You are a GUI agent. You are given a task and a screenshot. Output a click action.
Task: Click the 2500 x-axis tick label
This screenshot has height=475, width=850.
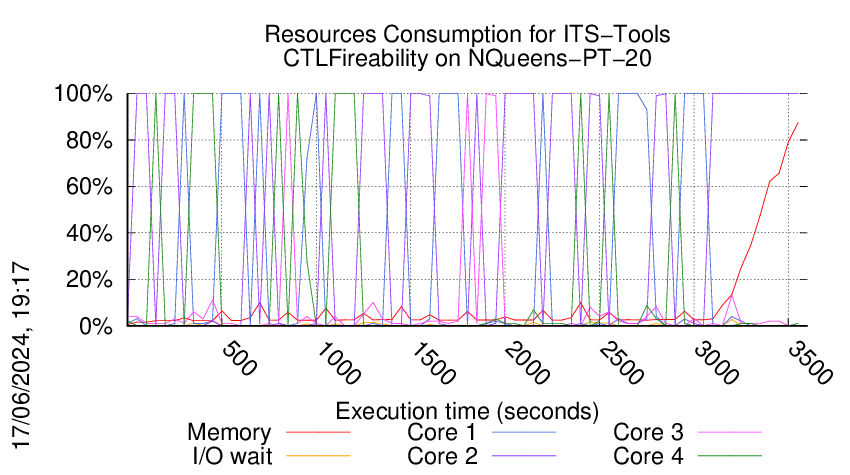pos(622,363)
